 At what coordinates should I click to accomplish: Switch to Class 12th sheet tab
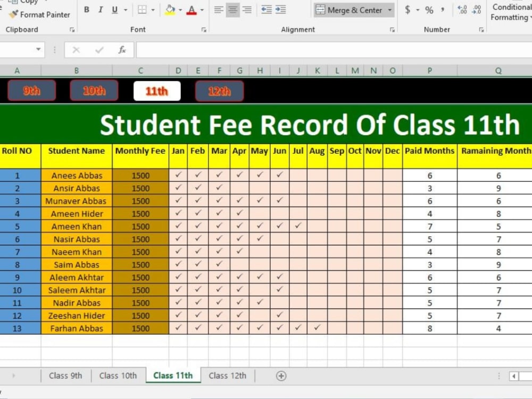pos(228,376)
